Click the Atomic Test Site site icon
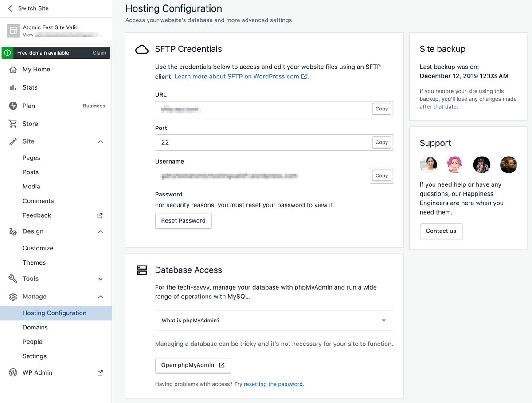The image size is (532, 403). coord(13,31)
